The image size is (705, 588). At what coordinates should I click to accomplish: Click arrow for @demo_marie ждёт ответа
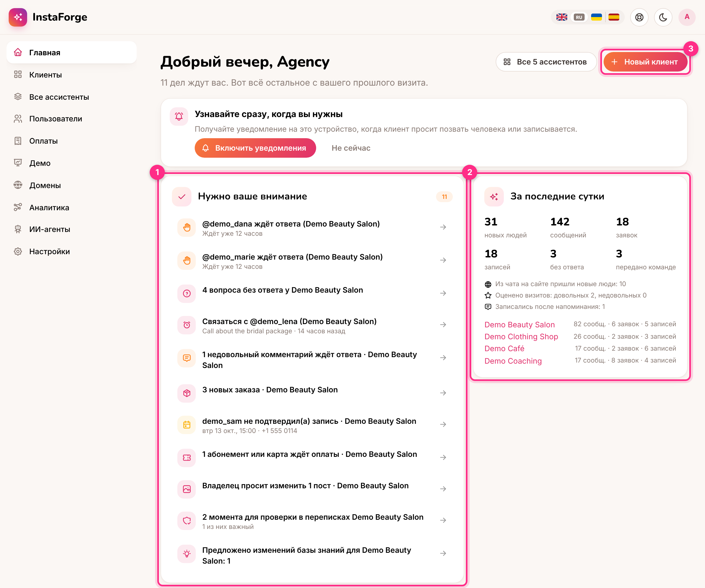pyautogui.click(x=443, y=260)
